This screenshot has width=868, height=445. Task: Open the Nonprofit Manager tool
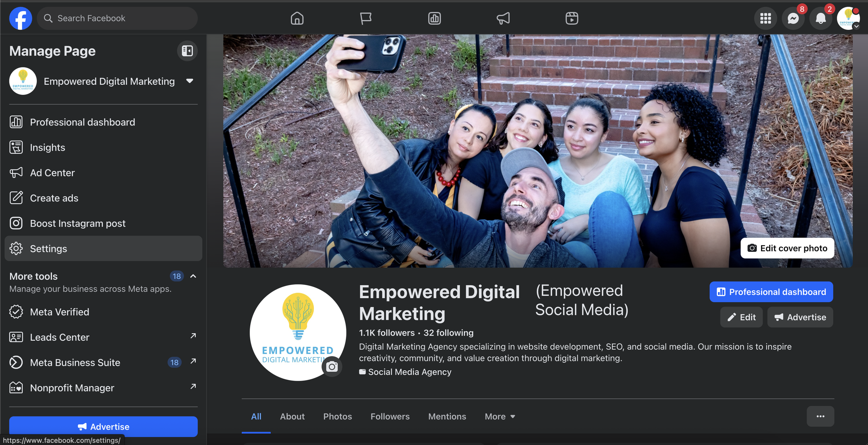coord(72,388)
